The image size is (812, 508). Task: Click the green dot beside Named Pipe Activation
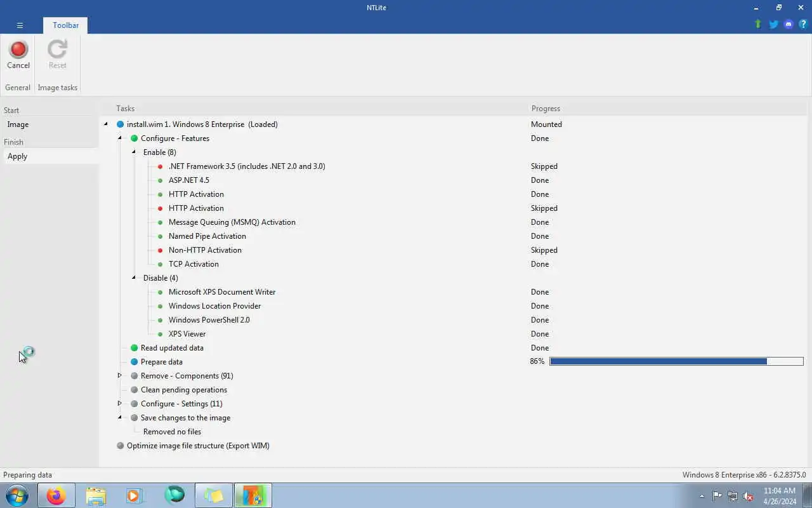(x=160, y=236)
